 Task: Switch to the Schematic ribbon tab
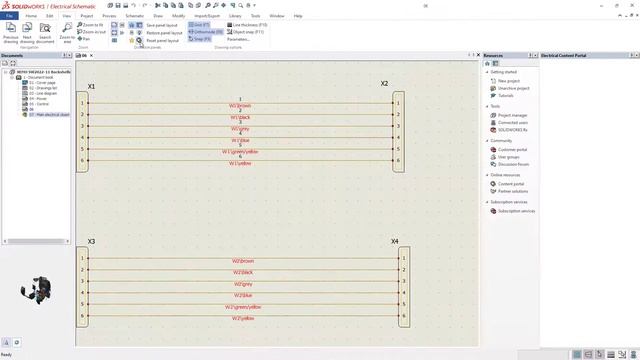click(134, 16)
